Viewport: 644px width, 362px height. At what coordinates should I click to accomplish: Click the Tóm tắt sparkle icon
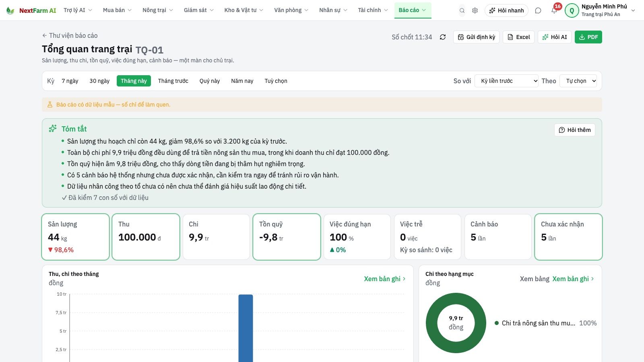(53, 129)
